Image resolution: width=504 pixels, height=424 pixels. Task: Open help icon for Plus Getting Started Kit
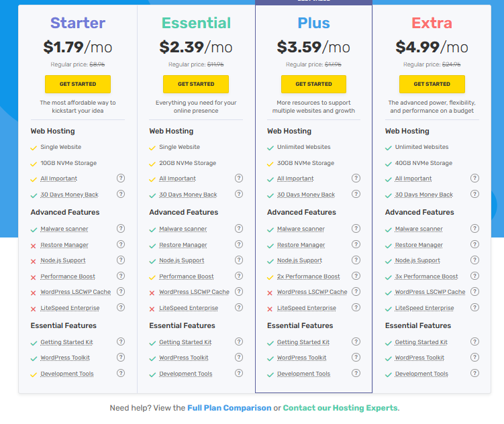(356, 341)
